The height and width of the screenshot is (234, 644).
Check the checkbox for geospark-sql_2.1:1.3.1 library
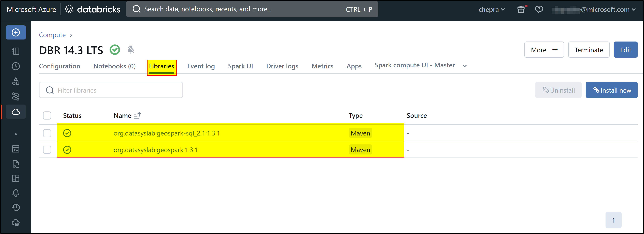click(47, 133)
